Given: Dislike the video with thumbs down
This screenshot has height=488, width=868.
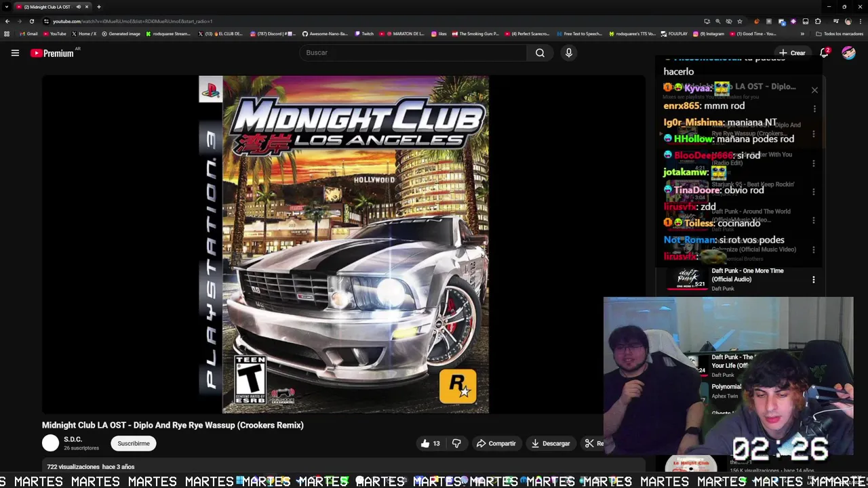Looking at the screenshot, I should (x=456, y=443).
